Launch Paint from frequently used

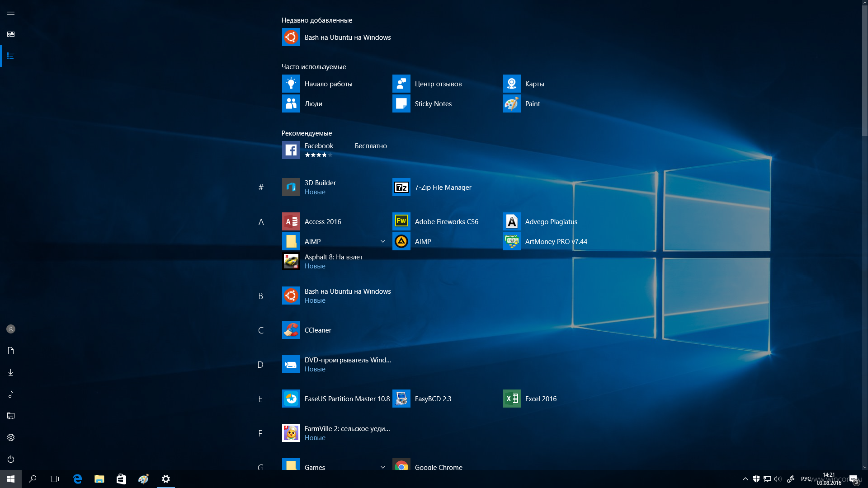tap(522, 103)
